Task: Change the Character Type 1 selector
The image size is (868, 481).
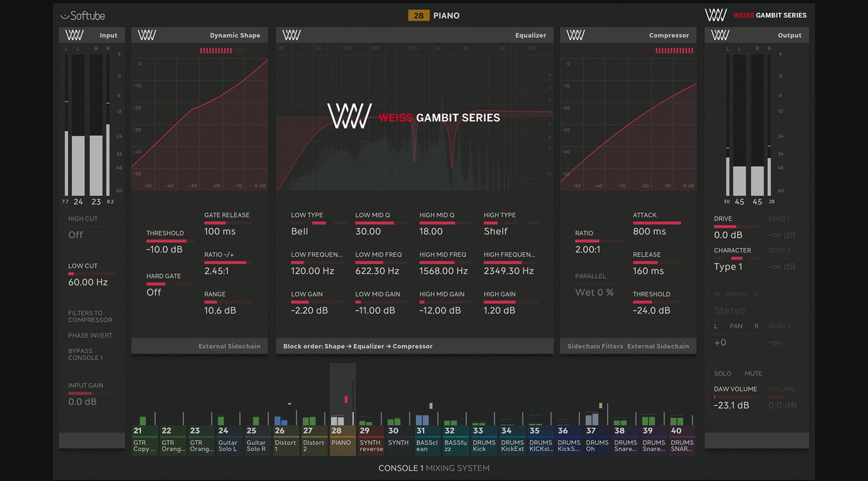Action: (x=728, y=267)
